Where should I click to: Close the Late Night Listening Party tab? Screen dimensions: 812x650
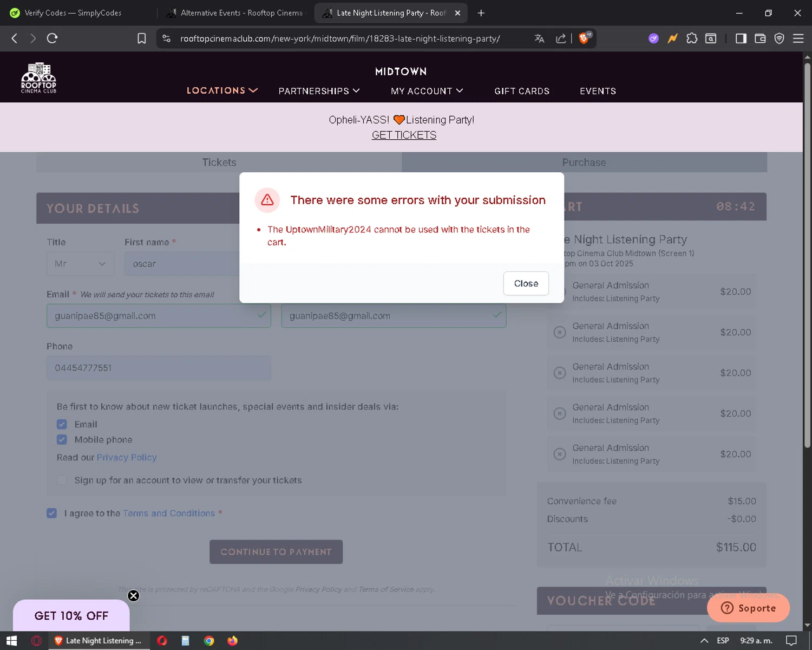click(457, 13)
